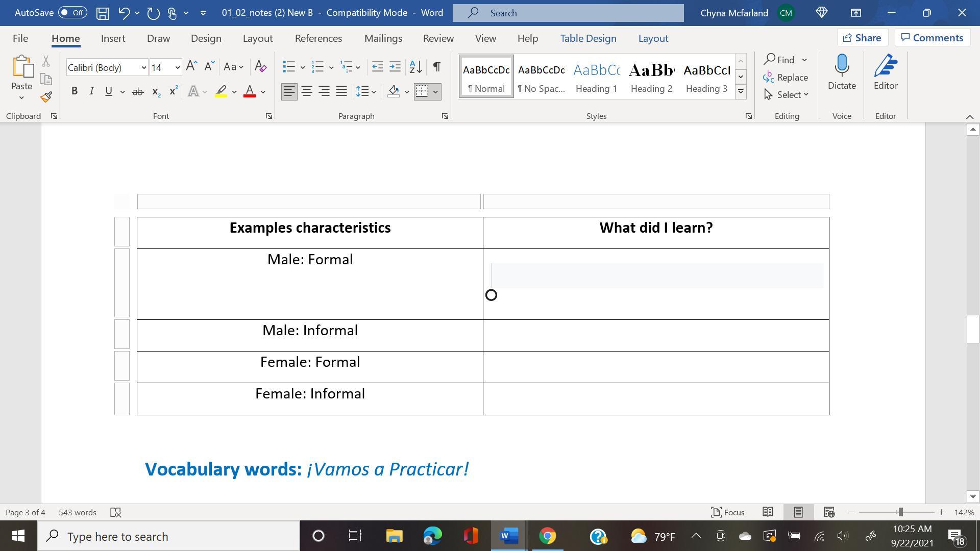Expand the Styles gallery More arrow

click(741, 92)
